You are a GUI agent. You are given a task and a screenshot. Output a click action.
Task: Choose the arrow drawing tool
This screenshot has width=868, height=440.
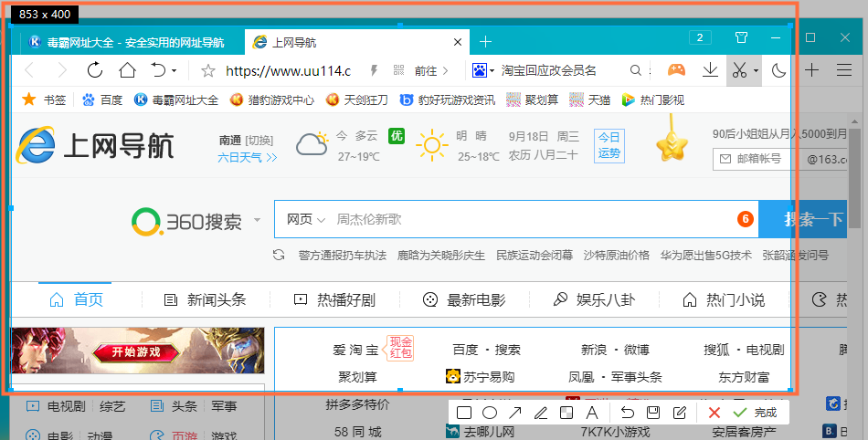pyautogui.click(x=515, y=413)
